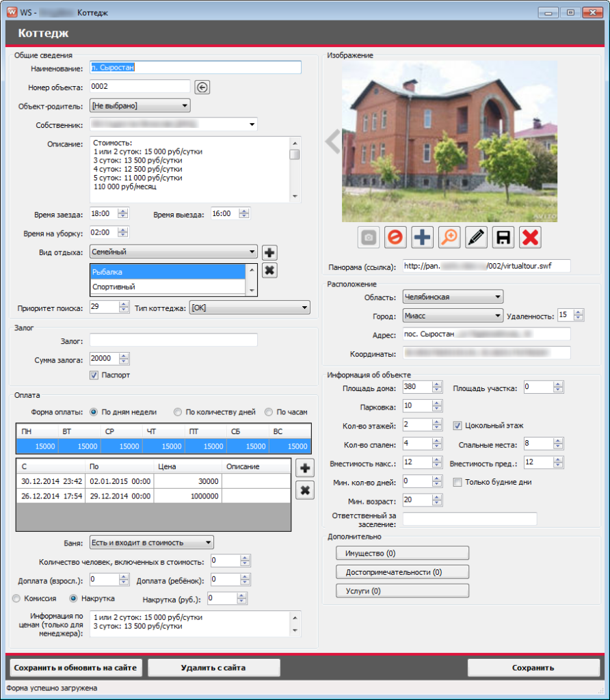Open the Вид отдыха dropdown
This screenshot has height=700, width=610.
174,252
